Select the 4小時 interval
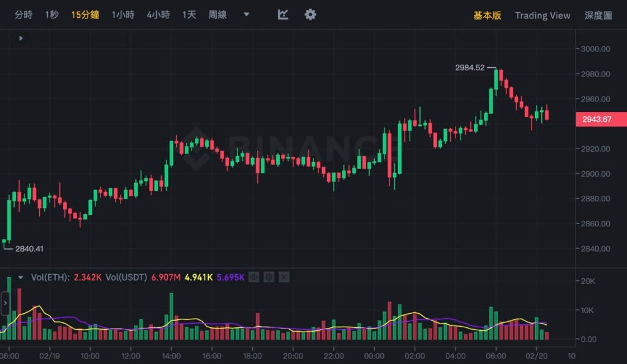 point(158,15)
